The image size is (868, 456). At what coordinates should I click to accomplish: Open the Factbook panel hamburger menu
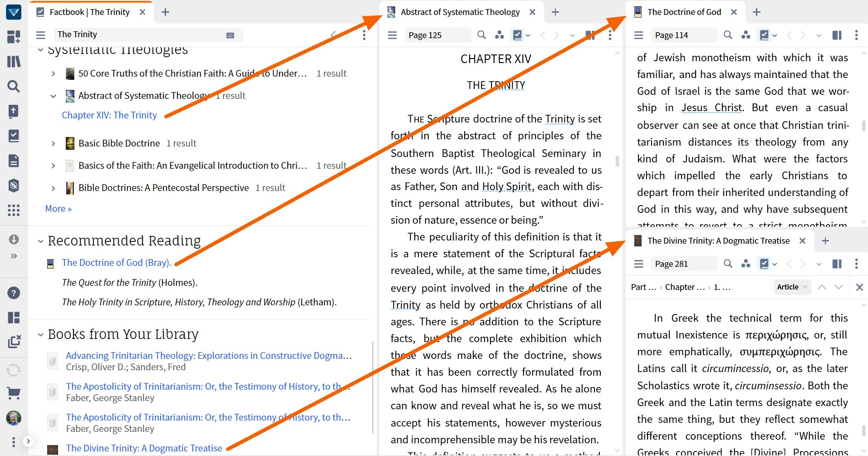point(41,35)
